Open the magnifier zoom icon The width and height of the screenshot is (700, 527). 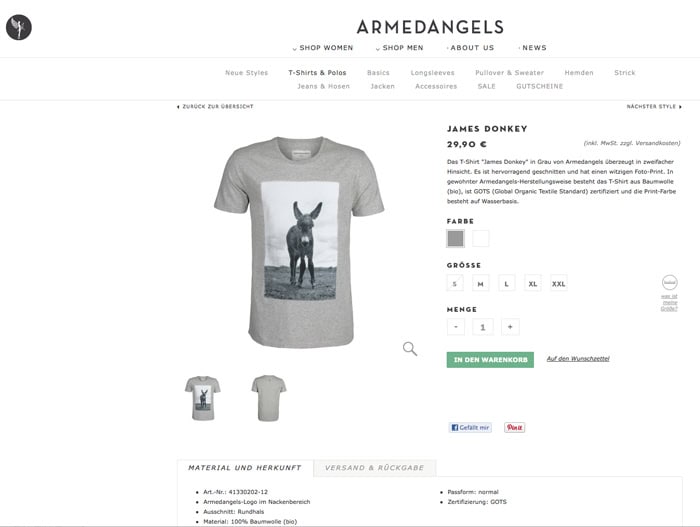point(410,349)
